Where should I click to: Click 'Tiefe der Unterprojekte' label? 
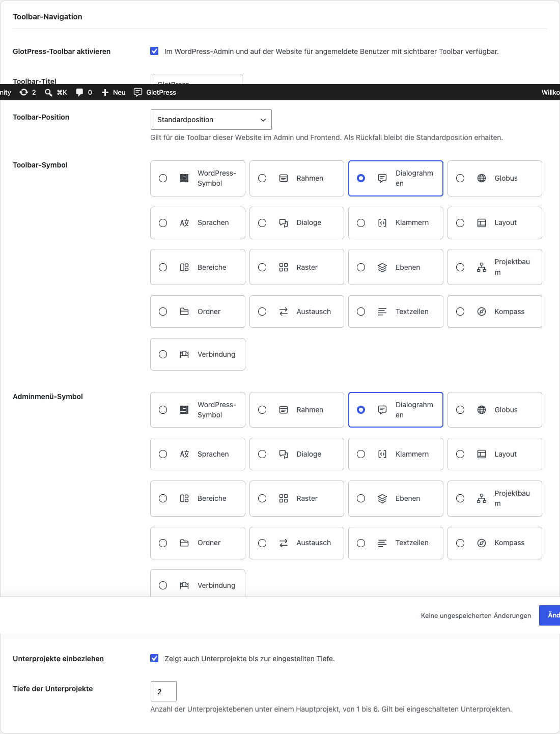point(53,689)
